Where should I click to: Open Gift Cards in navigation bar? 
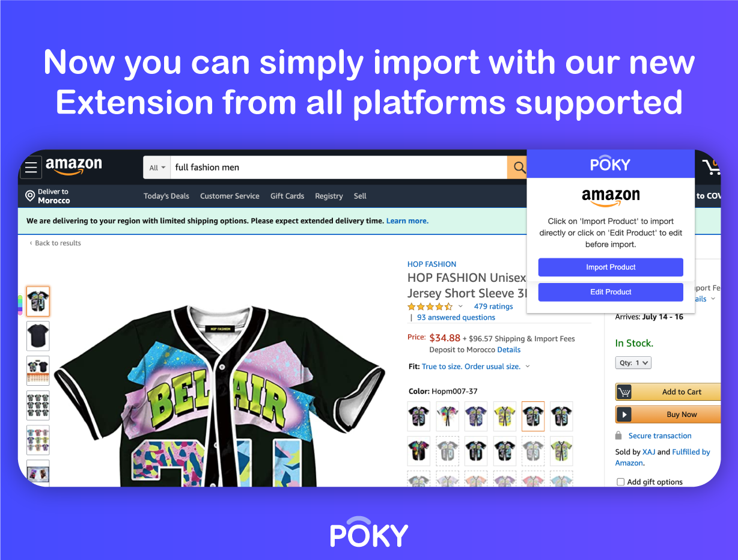pos(287,196)
